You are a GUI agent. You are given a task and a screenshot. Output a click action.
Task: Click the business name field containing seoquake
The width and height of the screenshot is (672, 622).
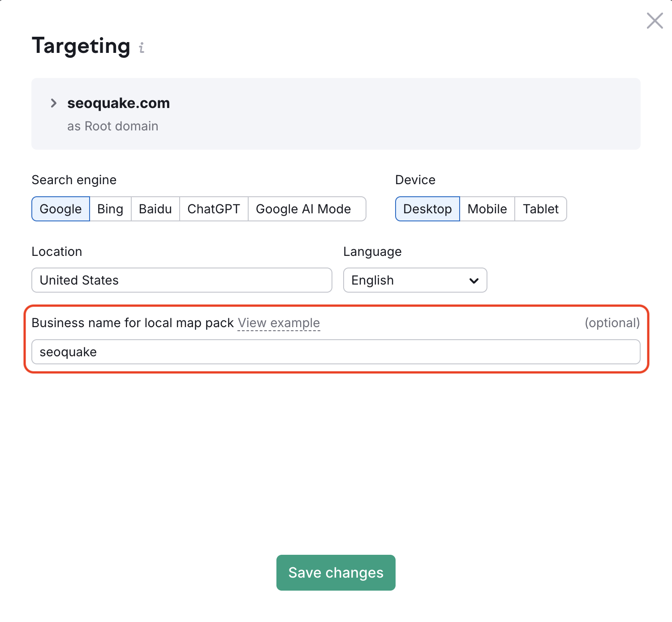[x=336, y=352]
